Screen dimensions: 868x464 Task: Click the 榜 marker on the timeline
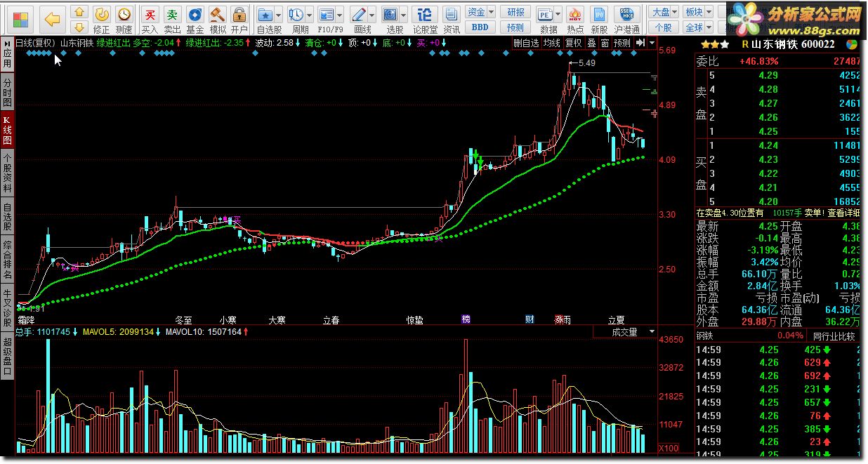pos(466,319)
